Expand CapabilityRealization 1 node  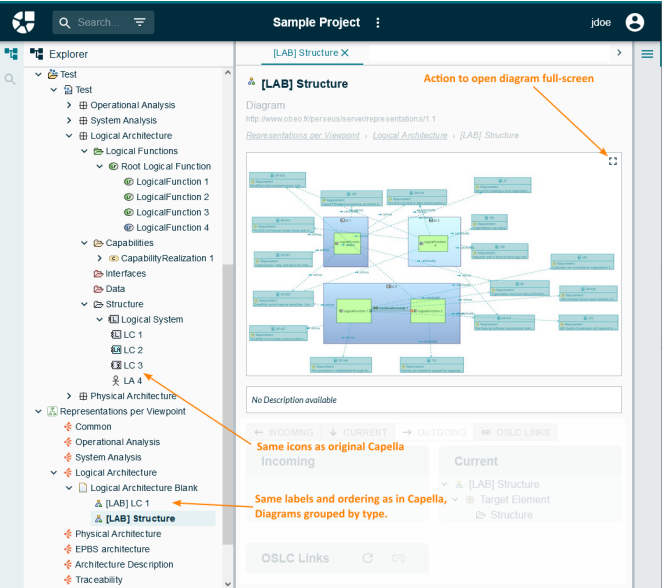[99, 258]
